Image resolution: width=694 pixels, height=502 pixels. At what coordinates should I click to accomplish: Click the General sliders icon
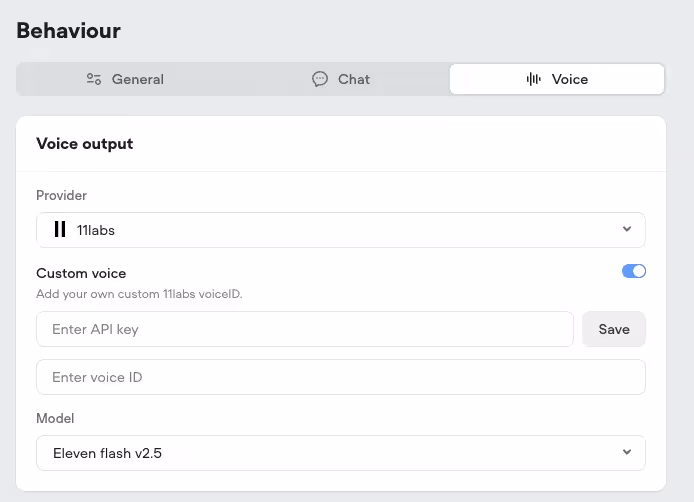tap(94, 79)
